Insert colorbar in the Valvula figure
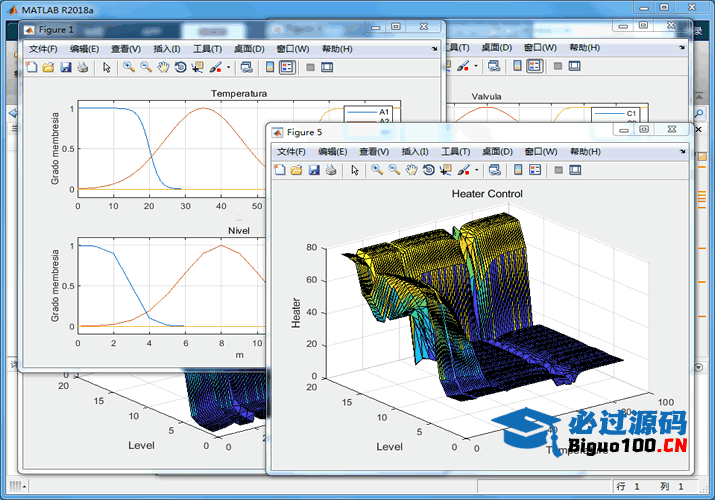 (517, 66)
